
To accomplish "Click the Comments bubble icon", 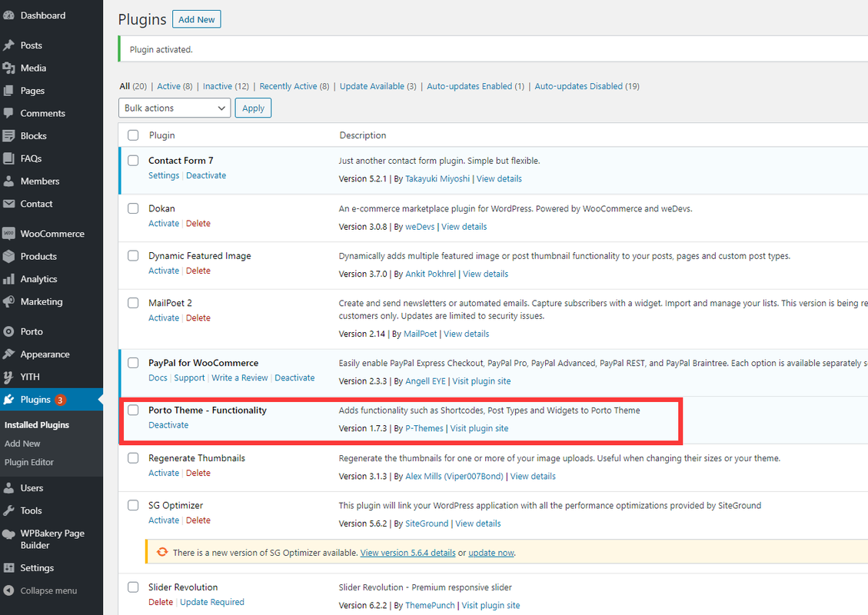I will pyautogui.click(x=9, y=114).
